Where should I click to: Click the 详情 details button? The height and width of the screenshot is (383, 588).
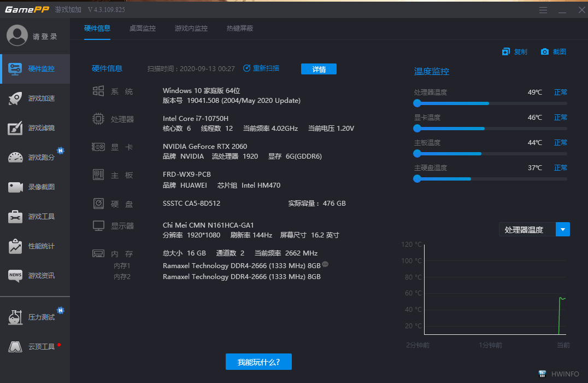(319, 69)
